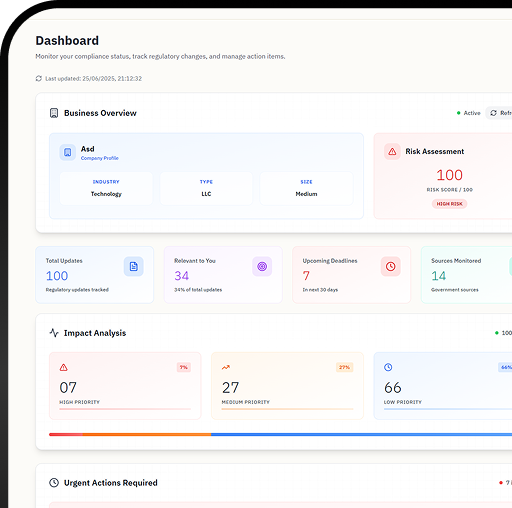Click the Total Updates document icon

134,266
